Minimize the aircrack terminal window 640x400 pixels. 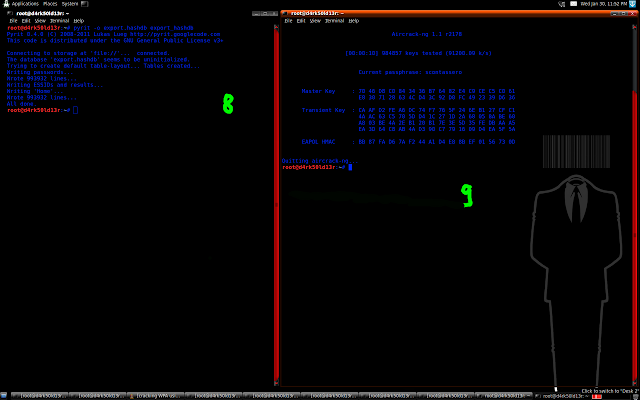[x=614, y=13]
